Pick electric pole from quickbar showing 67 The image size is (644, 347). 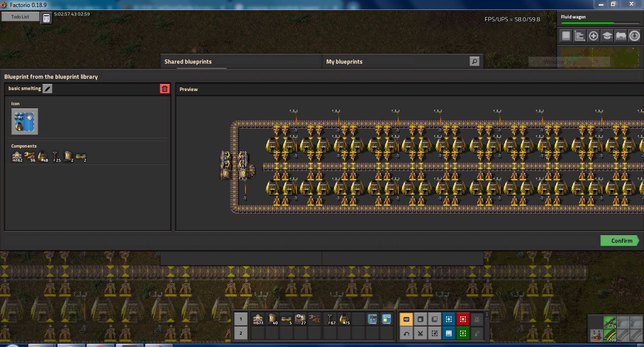click(x=330, y=319)
